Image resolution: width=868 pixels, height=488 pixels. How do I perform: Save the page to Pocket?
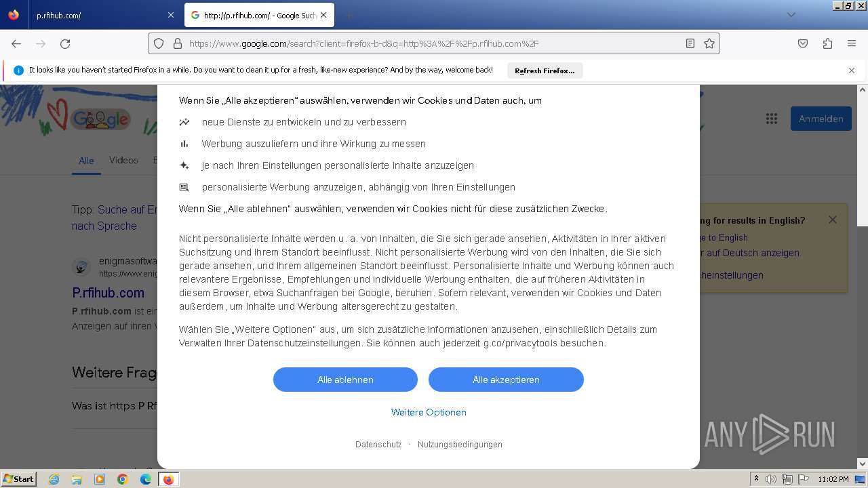point(803,43)
